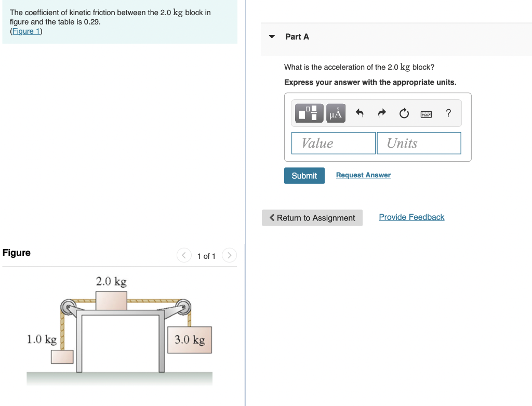Open answer formatting help question mark
Viewport: 532px width, 406px height.
tap(448, 113)
